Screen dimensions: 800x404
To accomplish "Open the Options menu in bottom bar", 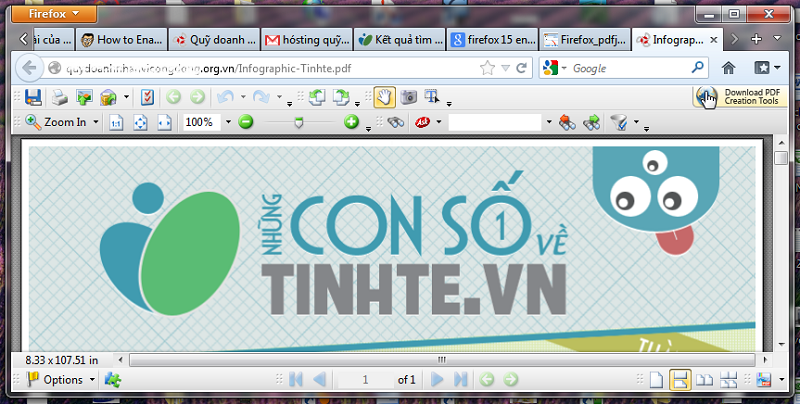I will point(61,380).
